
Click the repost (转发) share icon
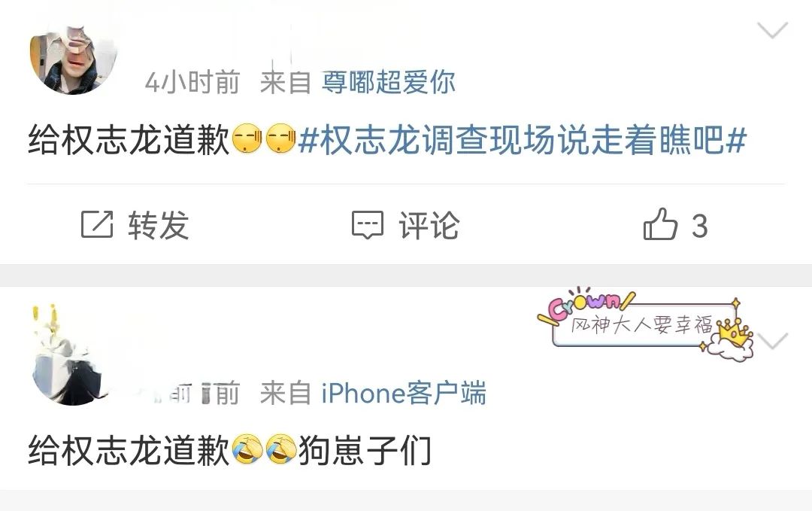[97, 224]
